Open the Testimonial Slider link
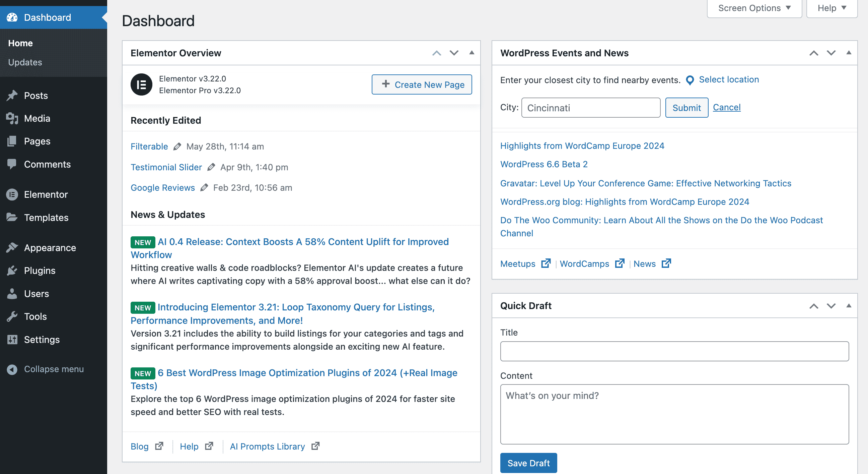The width and height of the screenshot is (868, 474). pos(166,167)
